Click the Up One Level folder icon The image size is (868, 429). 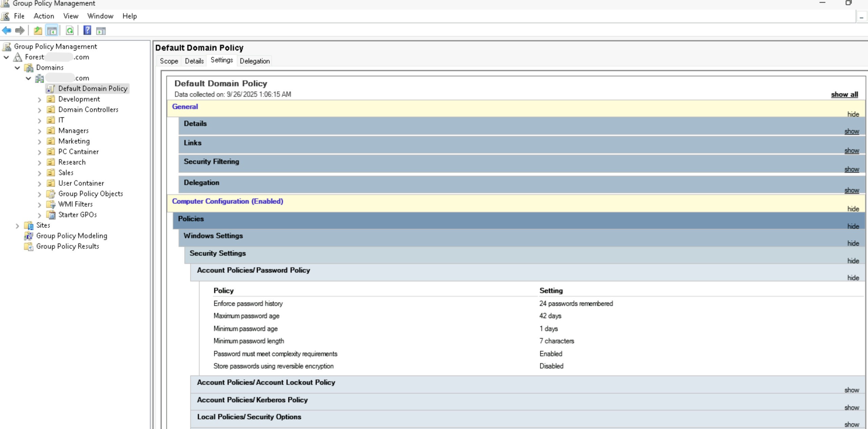[x=38, y=31]
